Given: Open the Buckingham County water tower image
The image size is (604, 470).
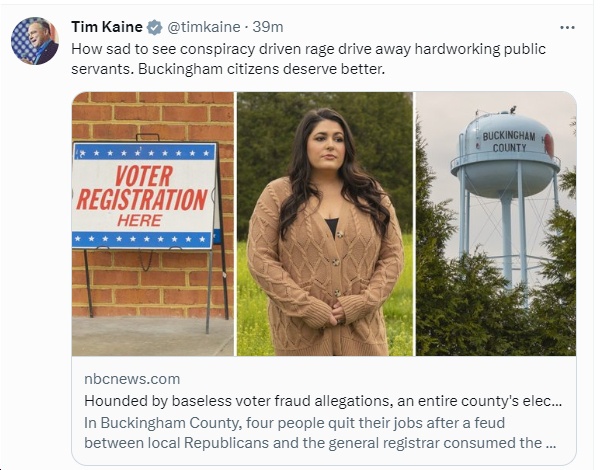Looking at the screenshot, I should coord(496,223).
